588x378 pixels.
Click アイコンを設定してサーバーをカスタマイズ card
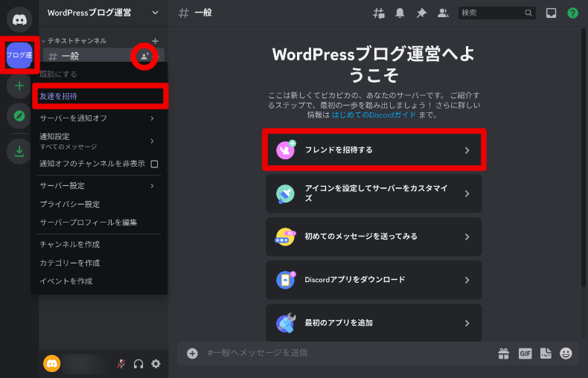click(x=374, y=193)
